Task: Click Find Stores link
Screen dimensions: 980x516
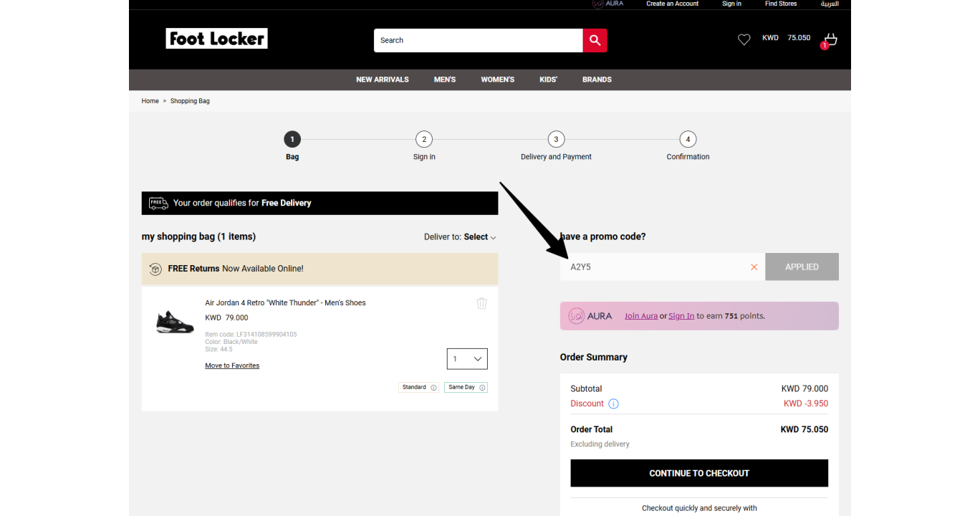Action: point(781,4)
